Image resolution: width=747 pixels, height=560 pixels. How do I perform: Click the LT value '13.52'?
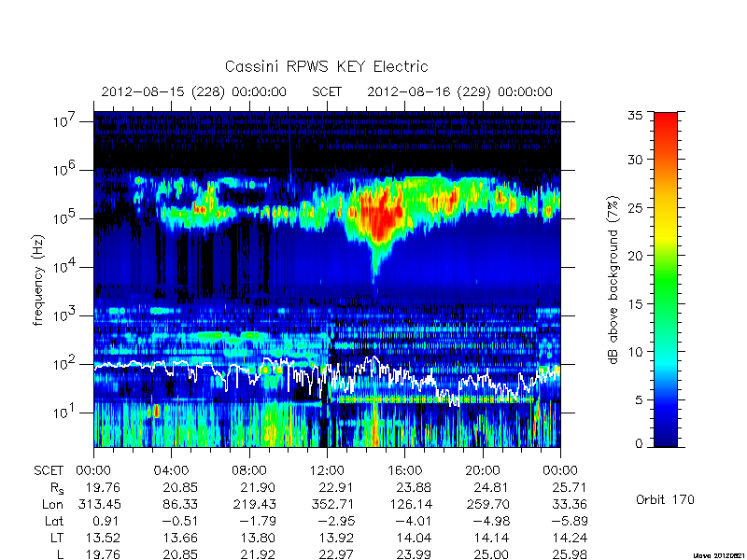[103, 539]
